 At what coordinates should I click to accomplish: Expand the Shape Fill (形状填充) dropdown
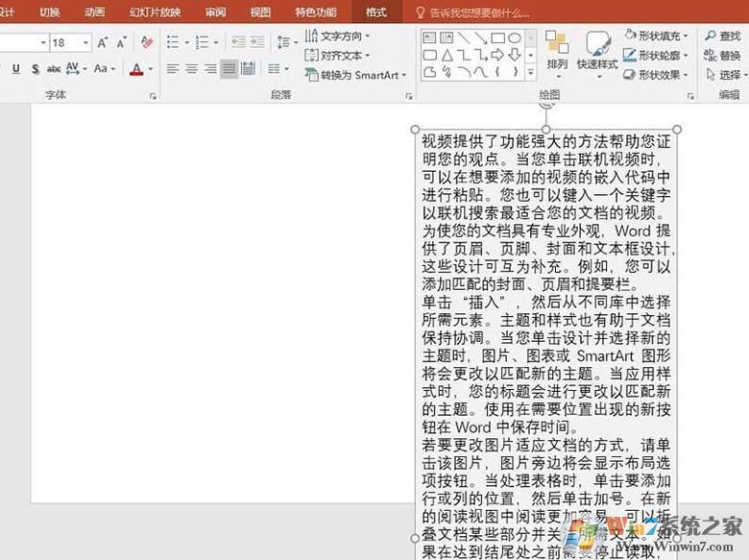pyautogui.click(x=685, y=35)
